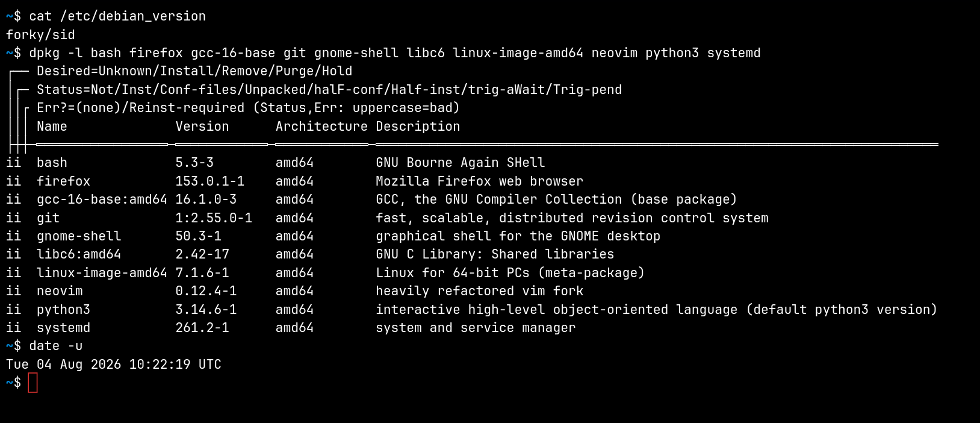Image resolution: width=980 pixels, height=423 pixels.
Task: Click the 'Name' column header
Action: [x=52, y=127]
